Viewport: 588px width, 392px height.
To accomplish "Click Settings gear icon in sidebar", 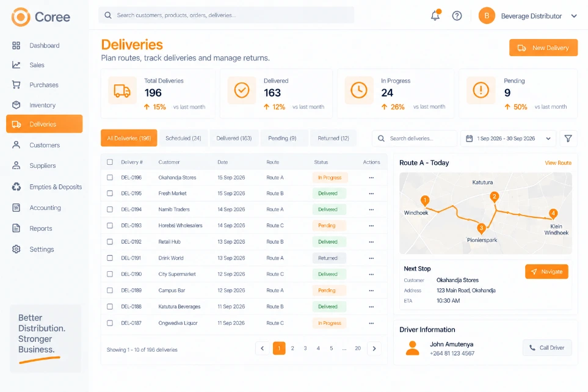I will [16, 249].
